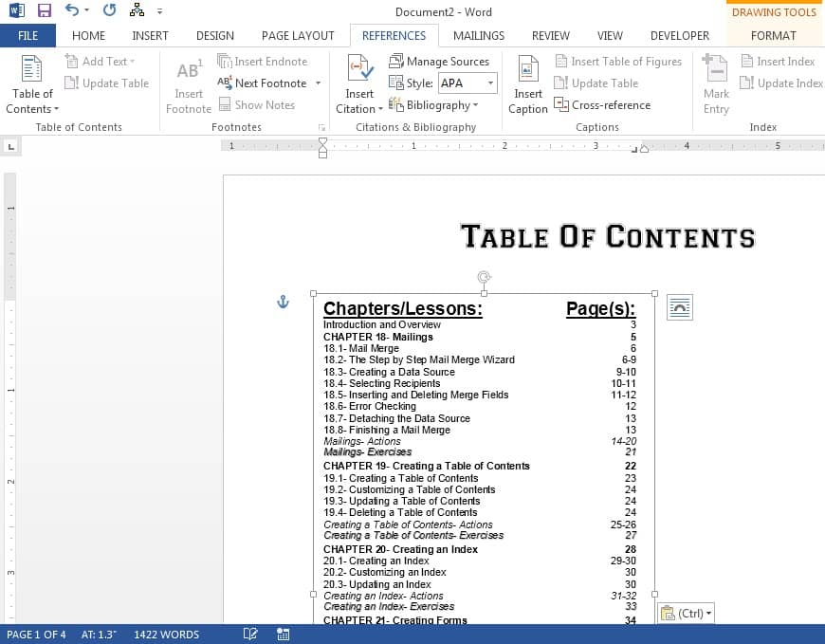Click the Insert Caption icon
Image resolution: width=825 pixels, height=644 pixels.
coord(528,70)
